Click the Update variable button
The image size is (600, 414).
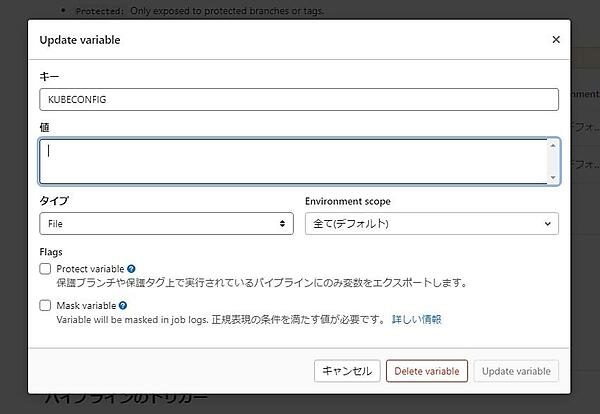(516, 371)
